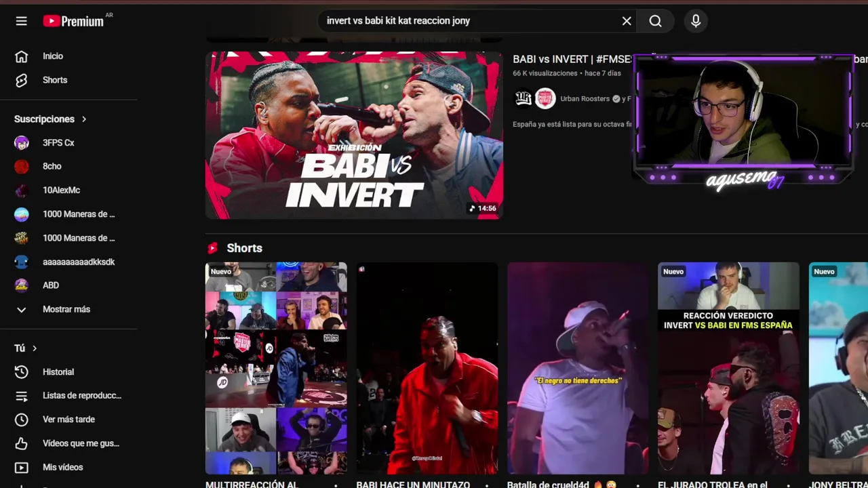The image size is (868, 488).
Task: Open BABI vs INVERT #FMS video title
Action: [x=573, y=60]
